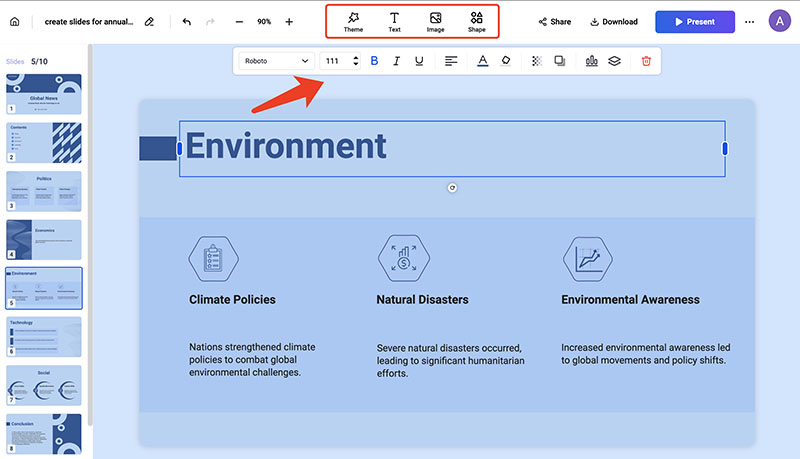The height and width of the screenshot is (459, 800).
Task: Share the presentation
Action: (x=555, y=21)
